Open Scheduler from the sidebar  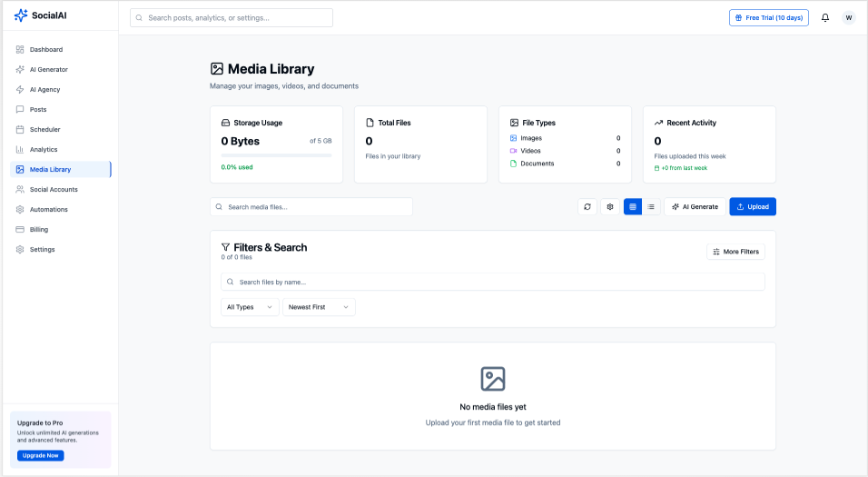tap(44, 129)
